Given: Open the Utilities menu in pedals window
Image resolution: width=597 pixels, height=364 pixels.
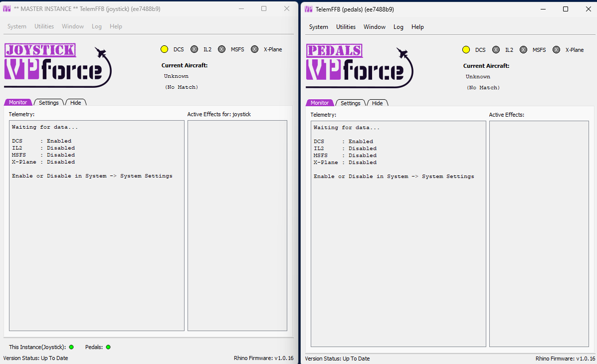Looking at the screenshot, I should click(346, 26).
